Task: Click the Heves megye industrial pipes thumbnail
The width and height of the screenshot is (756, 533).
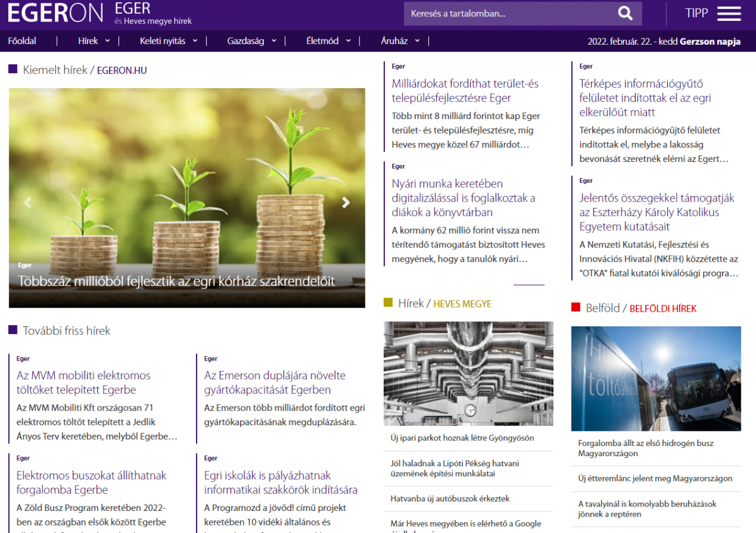Action: point(469,373)
